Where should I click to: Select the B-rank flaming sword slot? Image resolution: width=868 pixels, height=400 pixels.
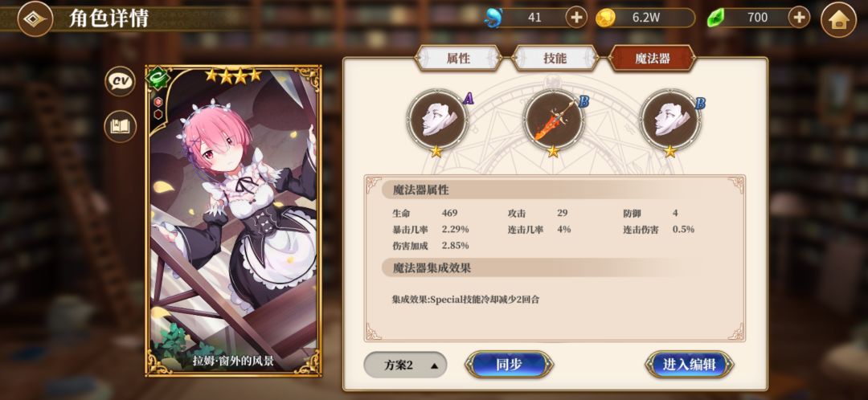coord(554,120)
